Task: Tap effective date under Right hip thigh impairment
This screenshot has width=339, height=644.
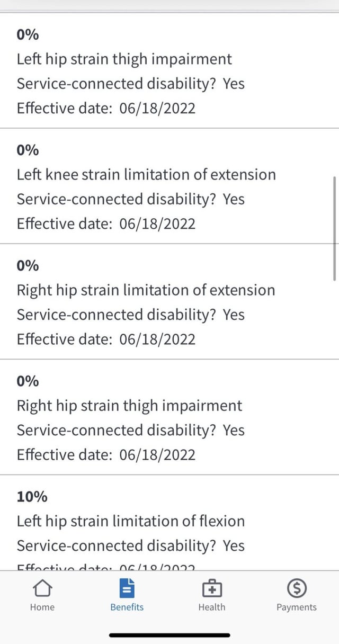Action: click(106, 454)
